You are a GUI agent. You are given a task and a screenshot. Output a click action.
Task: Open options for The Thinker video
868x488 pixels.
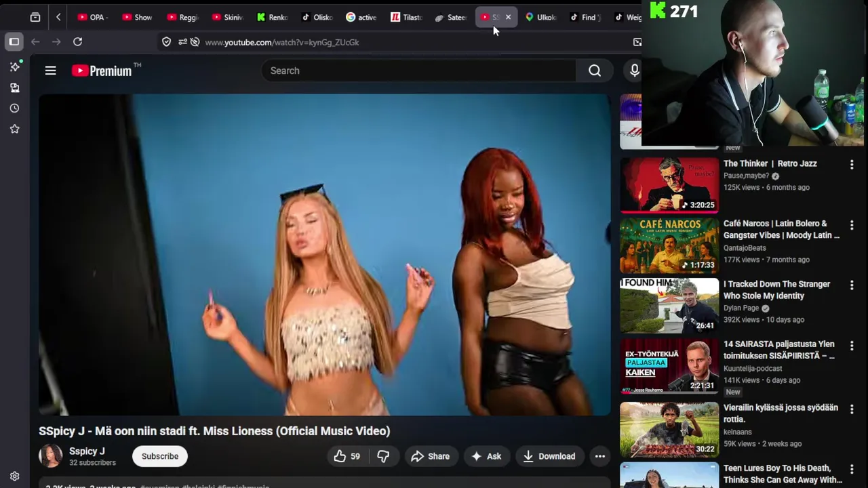click(x=852, y=165)
